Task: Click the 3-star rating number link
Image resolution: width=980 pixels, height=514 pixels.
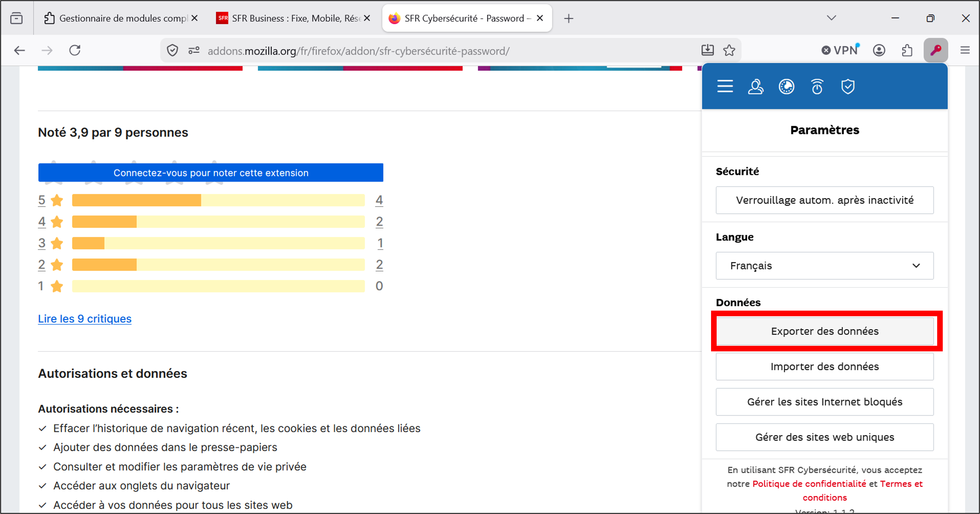Action: 41,243
